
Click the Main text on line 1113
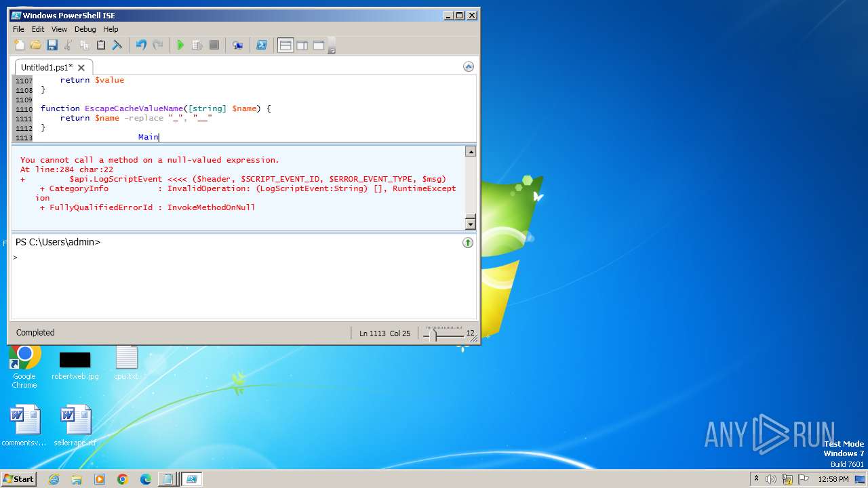[x=148, y=137]
